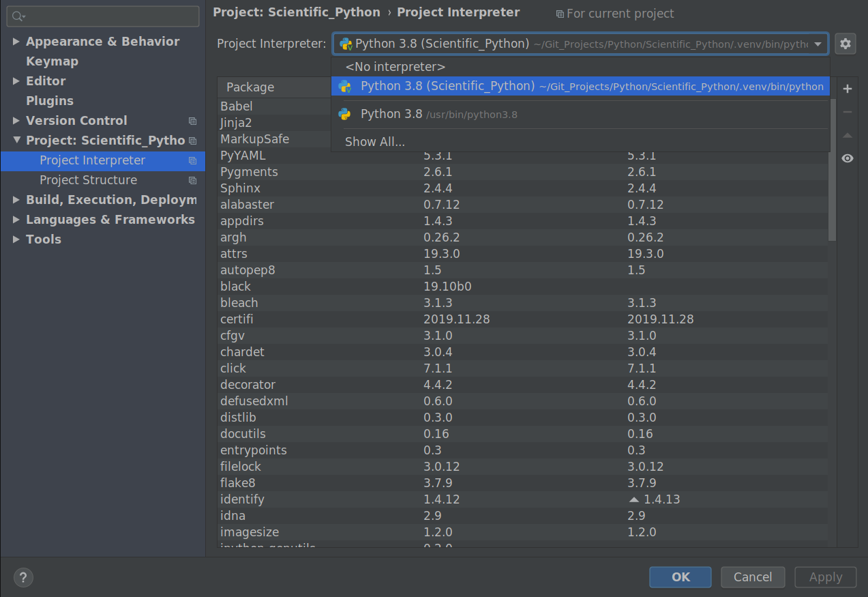Expand the Version Control section
868x597 pixels.
pyautogui.click(x=16, y=121)
